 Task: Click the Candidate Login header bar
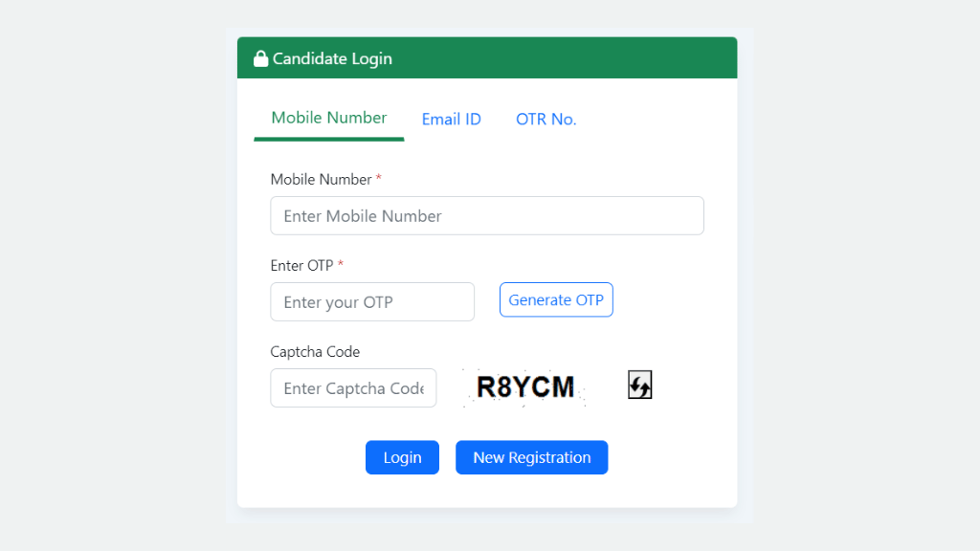pos(487,57)
